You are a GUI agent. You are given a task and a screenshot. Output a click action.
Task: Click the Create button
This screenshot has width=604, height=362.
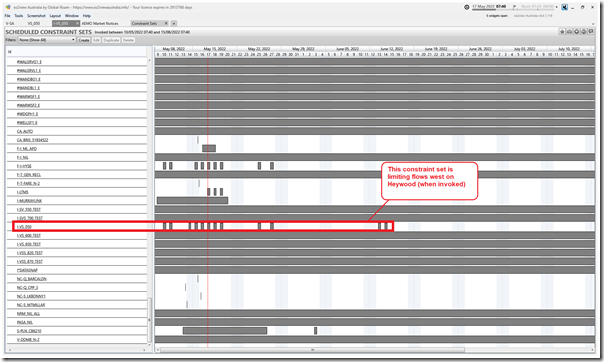84,40
